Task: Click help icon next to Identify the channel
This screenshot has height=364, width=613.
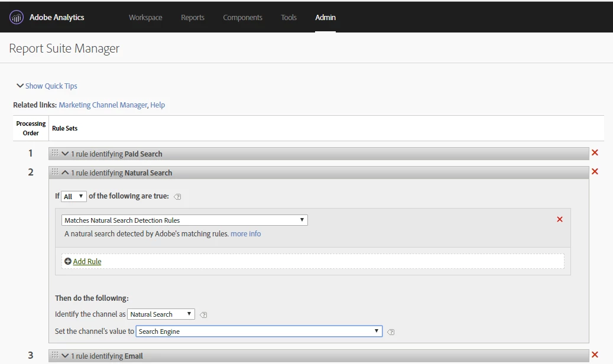Action: pos(203,315)
